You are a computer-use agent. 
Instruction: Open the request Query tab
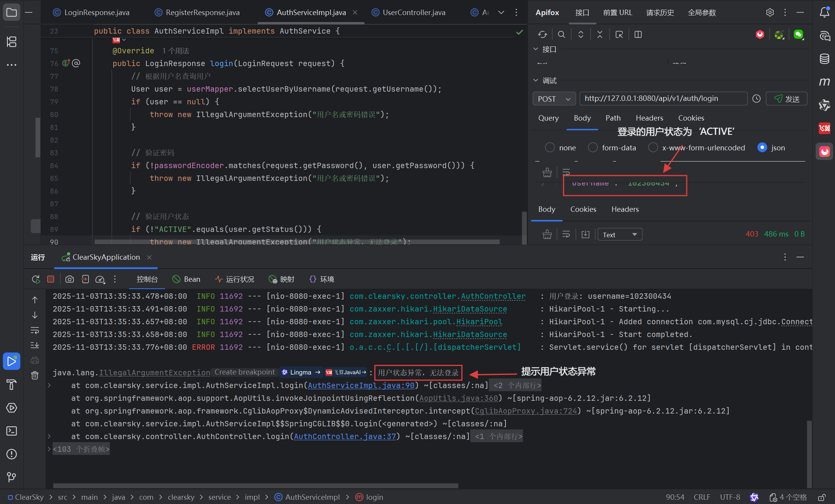click(x=548, y=118)
